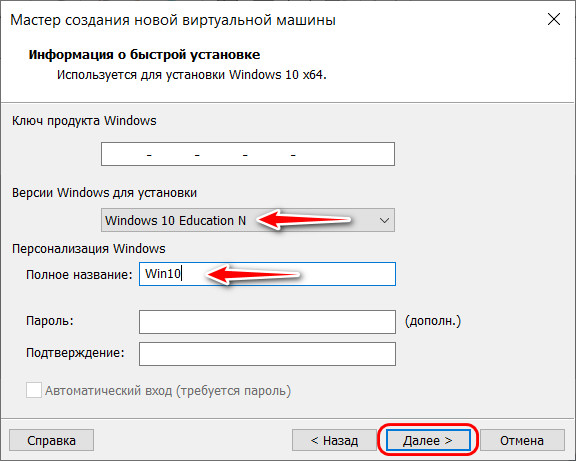The width and height of the screenshot is (576, 461).
Task: Click the Автоматический вход (требуется пароль) label
Action: pyautogui.click(x=168, y=390)
